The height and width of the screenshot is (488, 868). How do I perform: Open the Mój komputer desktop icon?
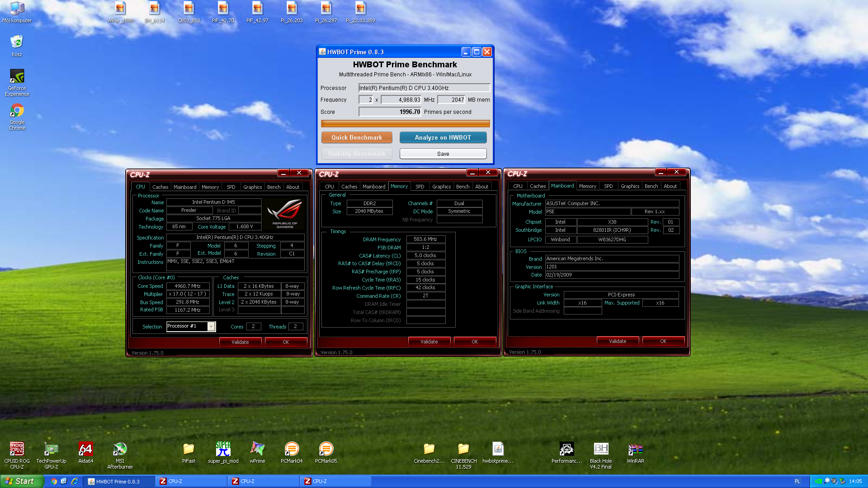click(x=17, y=12)
